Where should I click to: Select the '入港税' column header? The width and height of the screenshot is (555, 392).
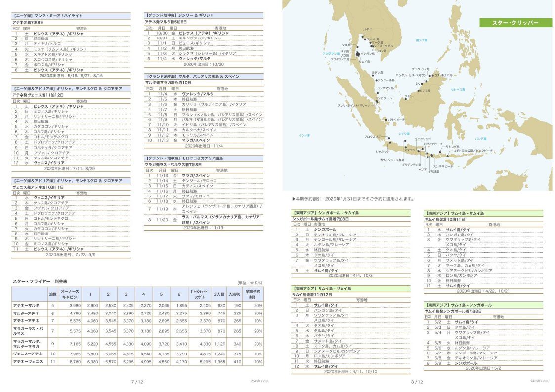click(234, 294)
